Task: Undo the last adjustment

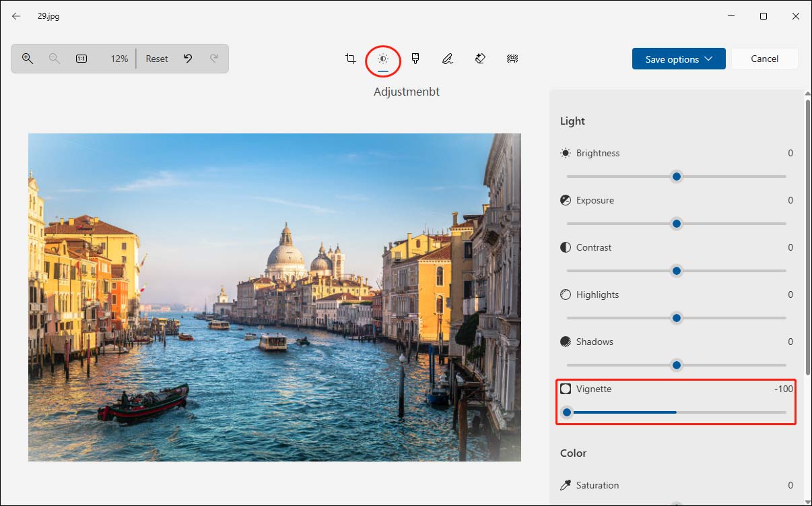Action: pyautogui.click(x=189, y=59)
